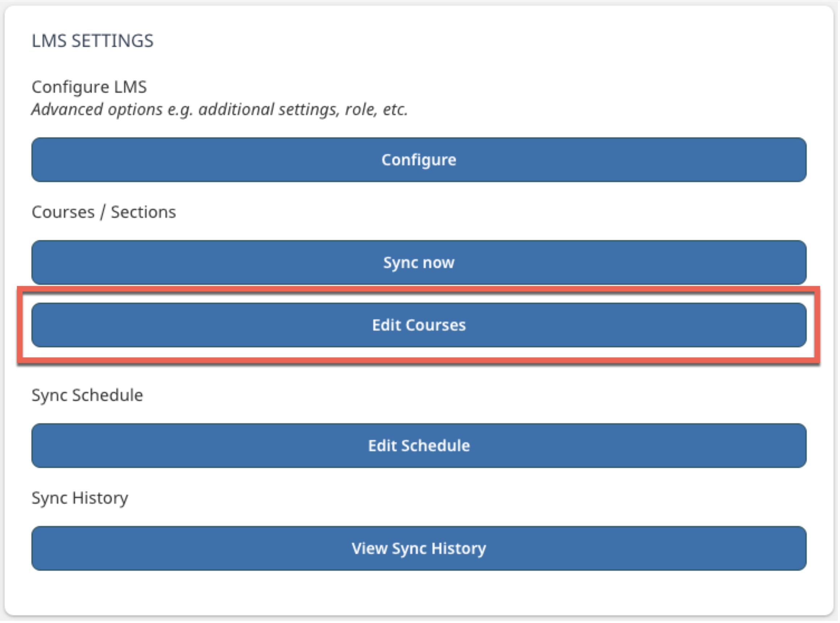The image size is (840, 623).
Task: Click the Edit Schedule button
Action: pos(419,446)
